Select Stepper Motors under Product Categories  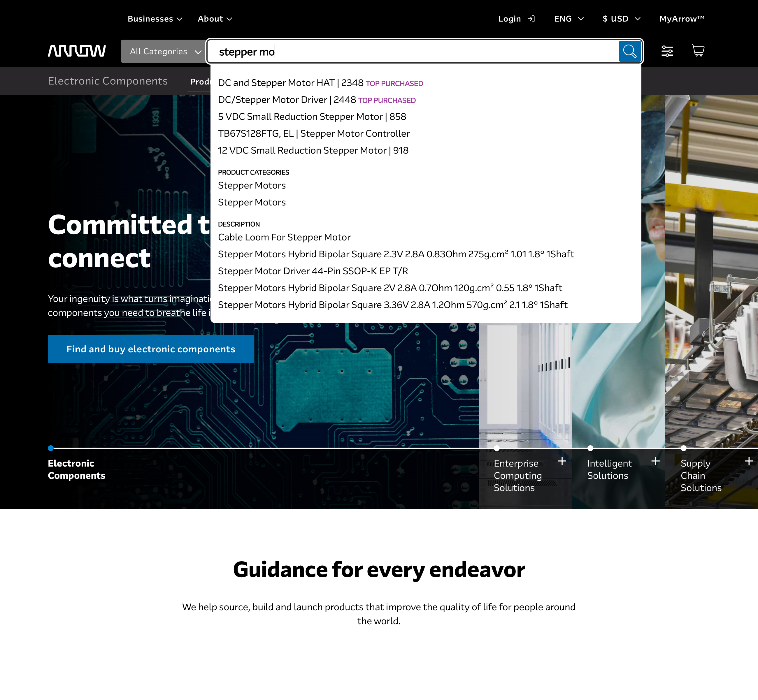[252, 185]
